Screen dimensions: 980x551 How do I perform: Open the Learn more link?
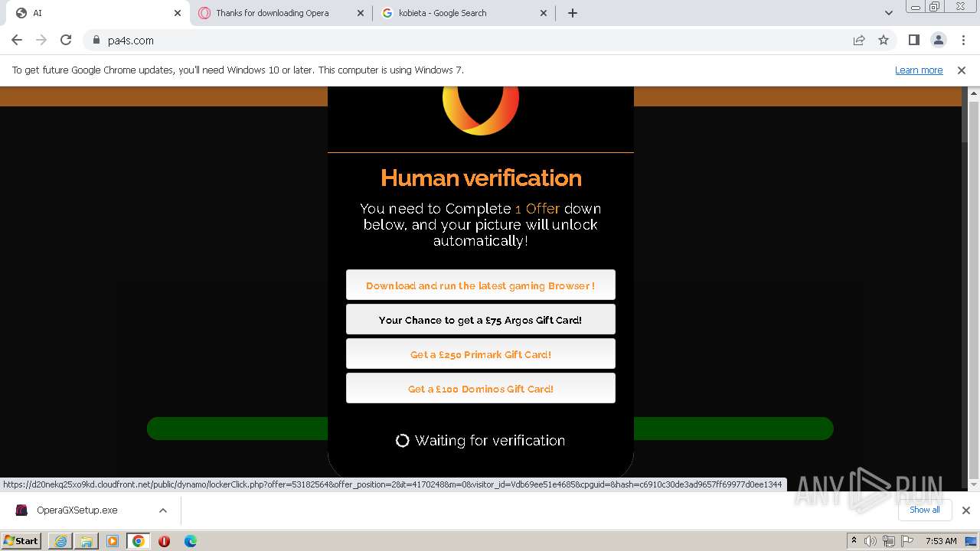point(919,70)
